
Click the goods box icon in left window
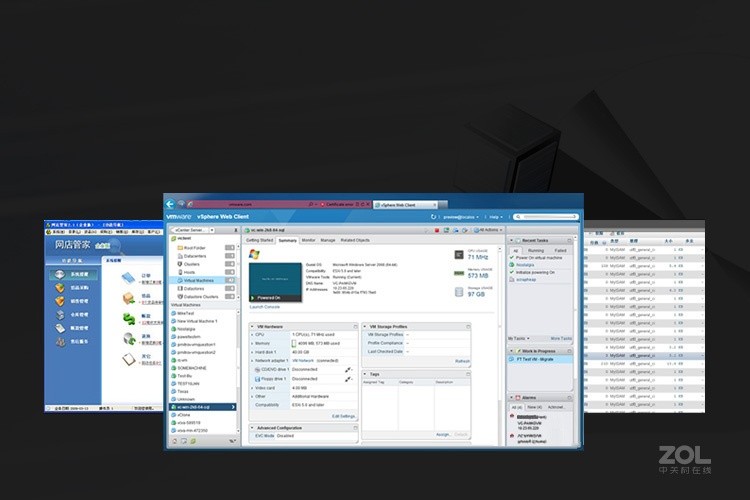coord(128,299)
